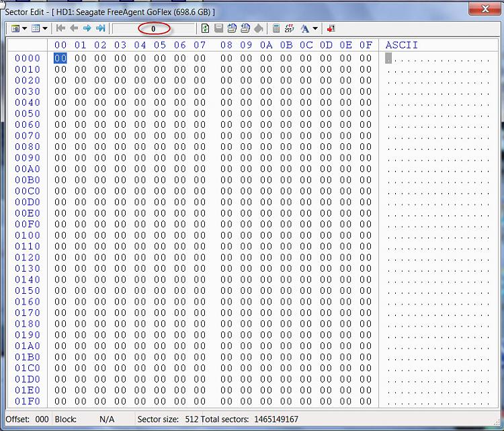The image size is (504, 431).
Task: Click the Sector size 512 status entry
Action: coord(168,420)
